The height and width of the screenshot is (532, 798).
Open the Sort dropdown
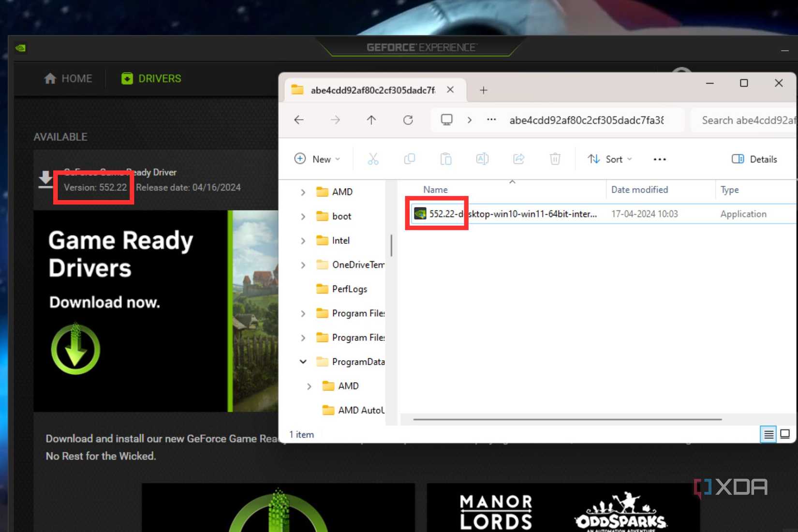coord(610,159)
